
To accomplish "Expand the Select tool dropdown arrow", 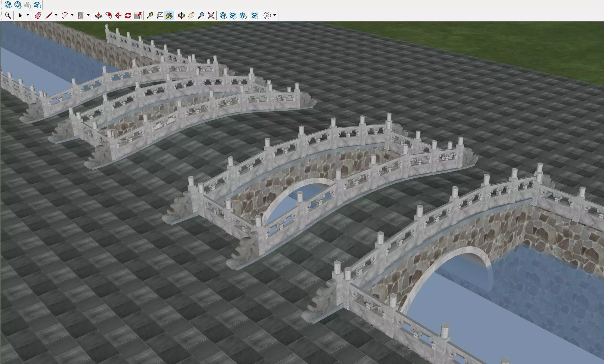I will point(28,15).
